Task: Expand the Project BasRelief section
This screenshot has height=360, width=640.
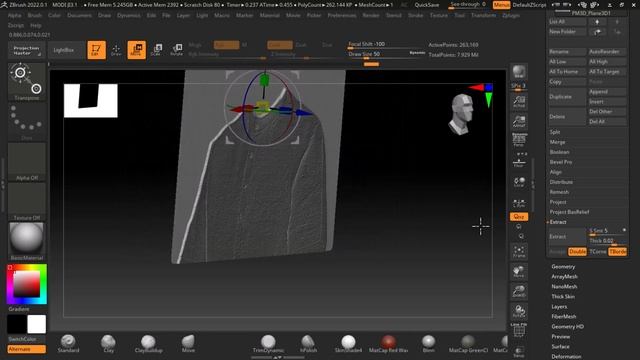Action: (569, 212)
